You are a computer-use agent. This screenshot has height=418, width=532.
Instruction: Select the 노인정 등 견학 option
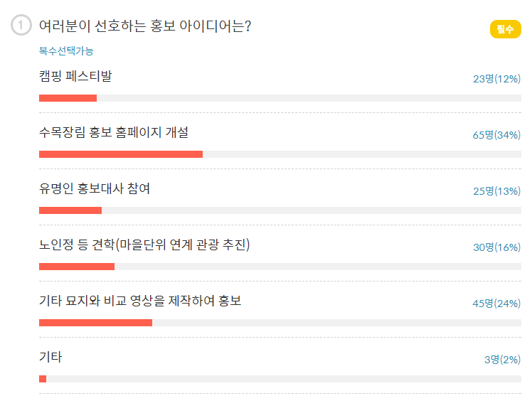144,245
